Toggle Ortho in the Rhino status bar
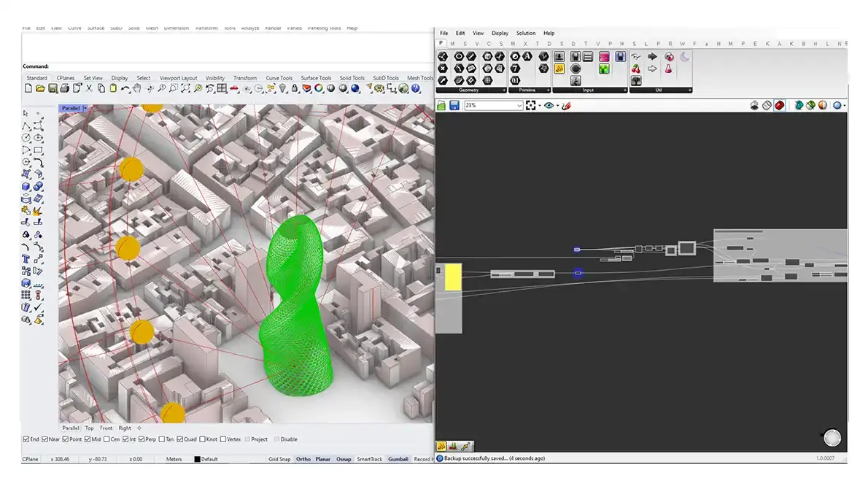Screen dimensions: 868x486 303,460
